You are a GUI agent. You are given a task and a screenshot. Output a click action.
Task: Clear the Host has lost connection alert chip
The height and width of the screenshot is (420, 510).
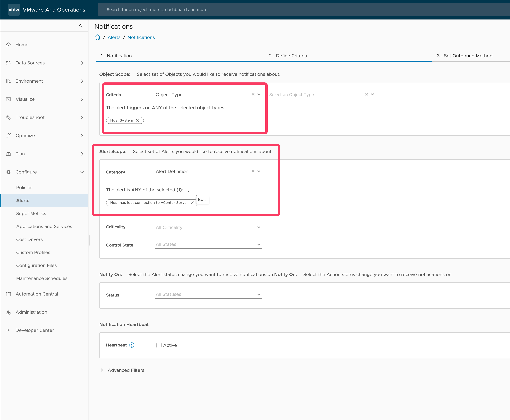click(192, 203)
